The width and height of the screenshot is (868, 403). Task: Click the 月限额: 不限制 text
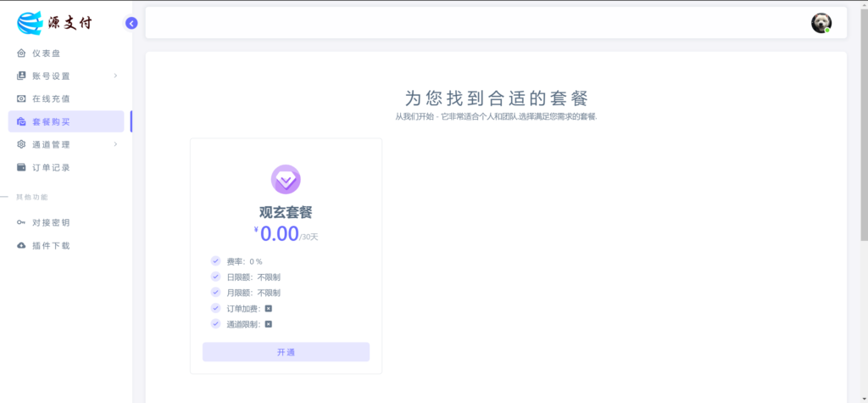click(x=253, y=293)
